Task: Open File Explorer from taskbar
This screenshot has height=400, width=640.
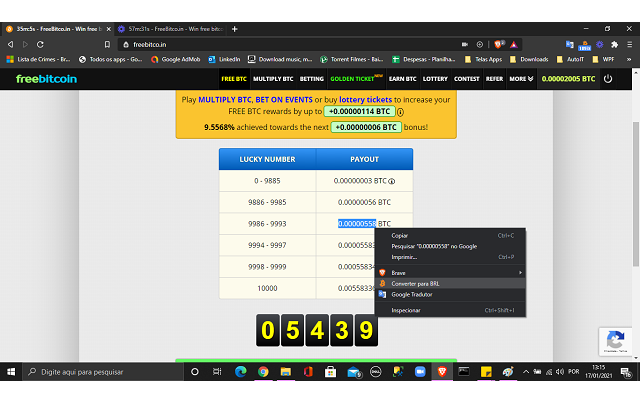Action: coord(285,372)
